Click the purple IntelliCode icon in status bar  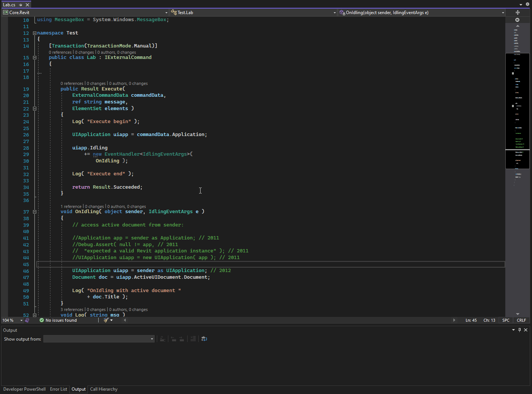[x=27, y=320]
